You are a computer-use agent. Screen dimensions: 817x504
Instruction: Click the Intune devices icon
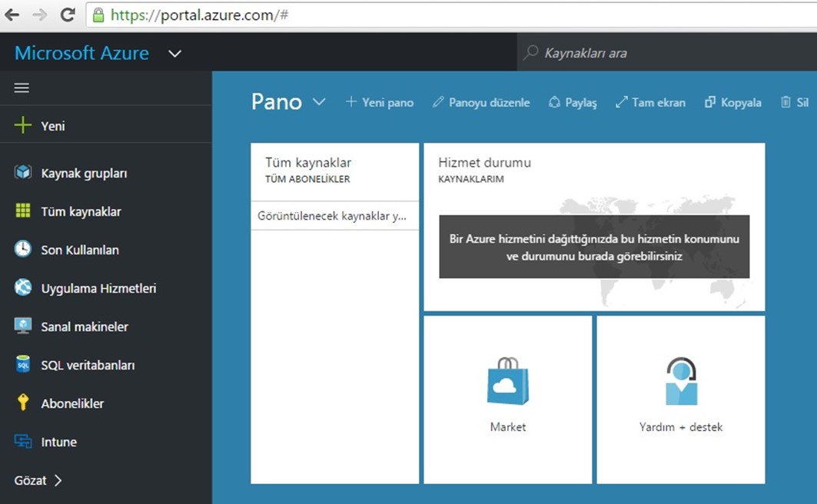click(23, 442)
